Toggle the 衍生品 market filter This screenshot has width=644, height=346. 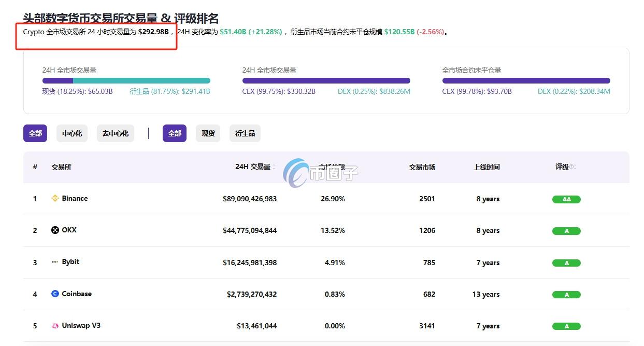tap(245, 133)
